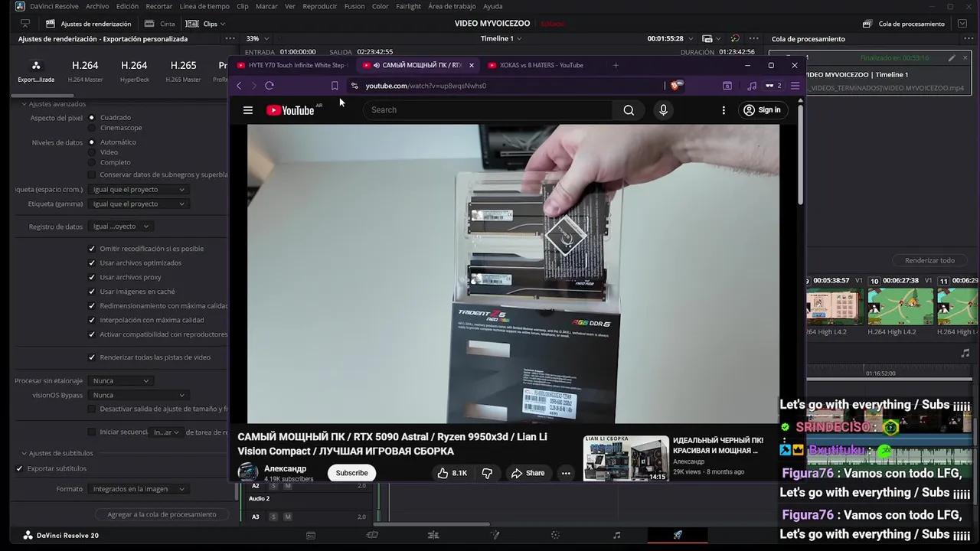Toggle Usar archivos proxy checkbox
This screenshot has height=551, width=980.
(x=92, y=277)
